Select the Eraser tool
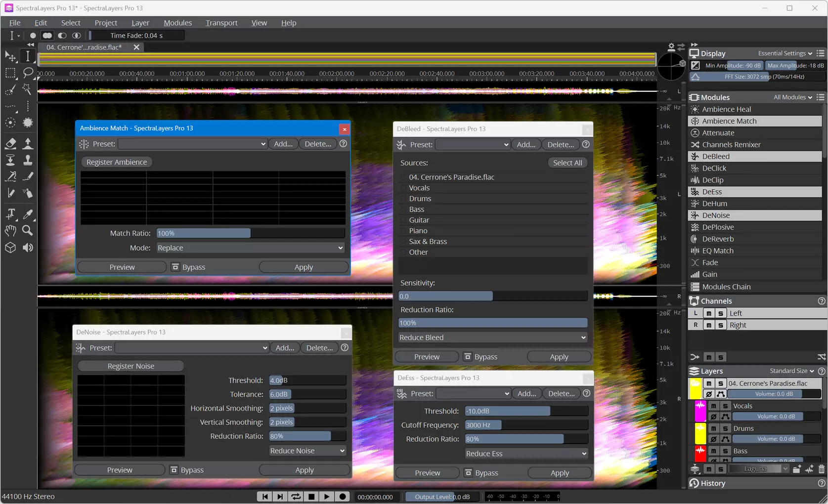 coord(10,143)
